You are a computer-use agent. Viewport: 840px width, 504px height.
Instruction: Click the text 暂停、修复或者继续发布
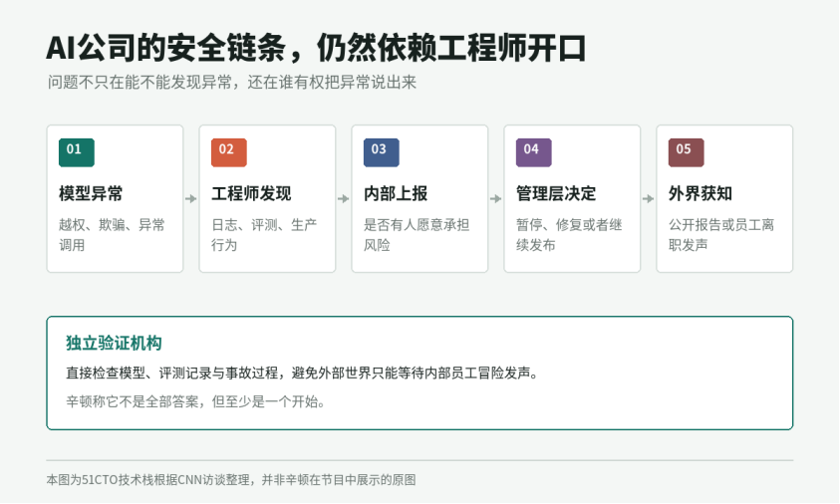(569, 235)
